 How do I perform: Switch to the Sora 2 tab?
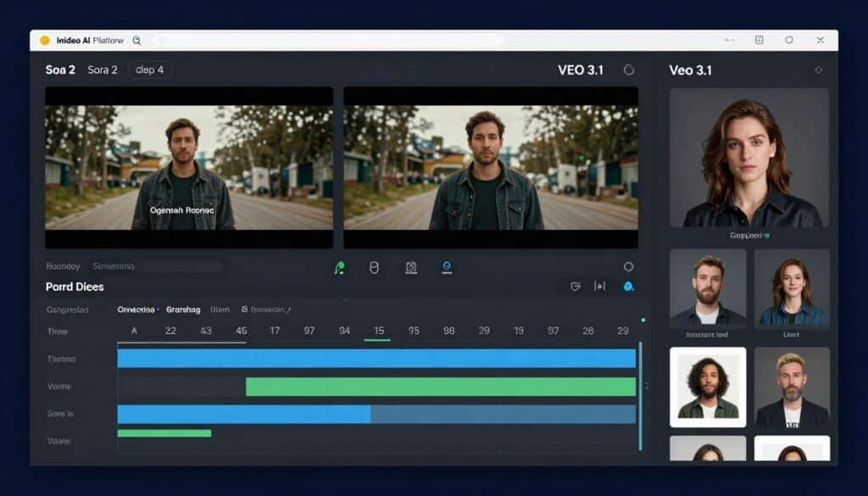[103, 70]
